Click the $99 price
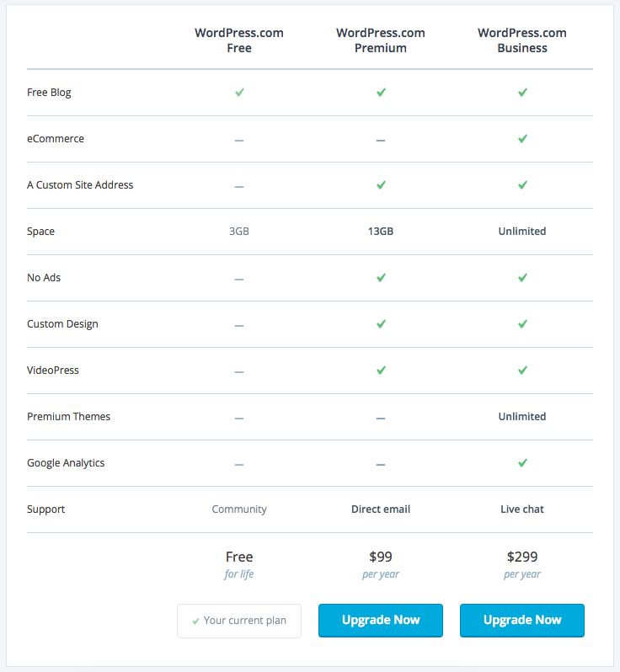The image size is (620, 672). pyautogui.click(x=381, y=557)
